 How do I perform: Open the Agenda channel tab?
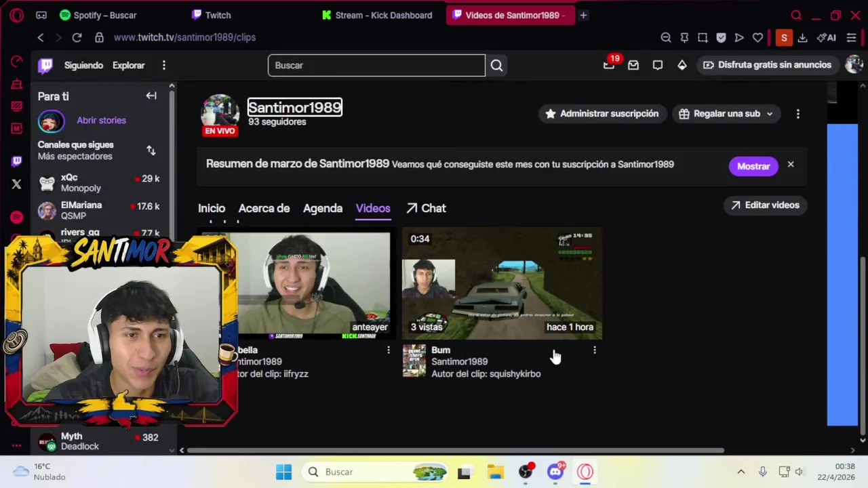click(x=323, y=208)
